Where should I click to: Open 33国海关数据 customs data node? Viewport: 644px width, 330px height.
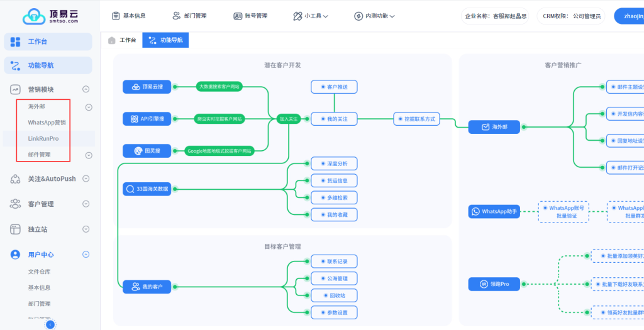[x=147, y=189]
